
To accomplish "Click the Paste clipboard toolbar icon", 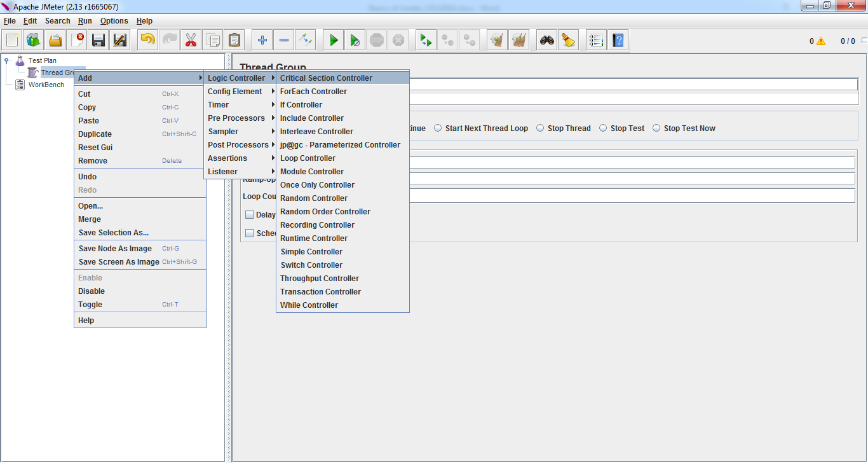I will click(234, 40).
